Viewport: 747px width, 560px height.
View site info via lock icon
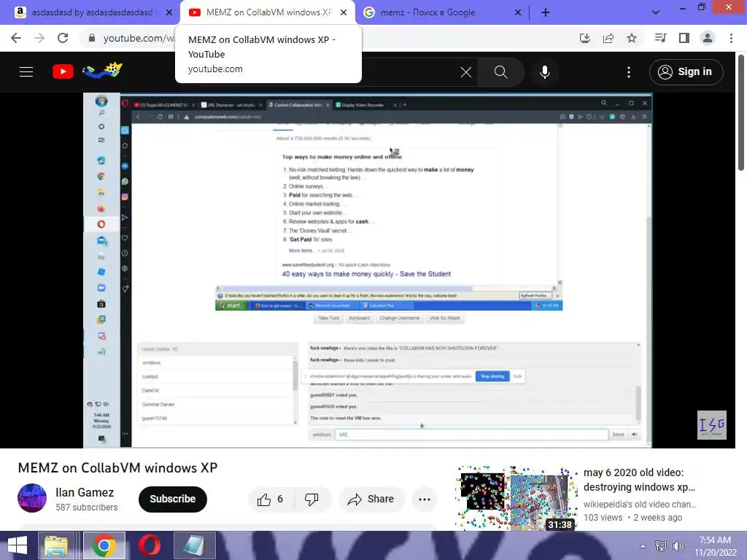[x=92, y=38]
